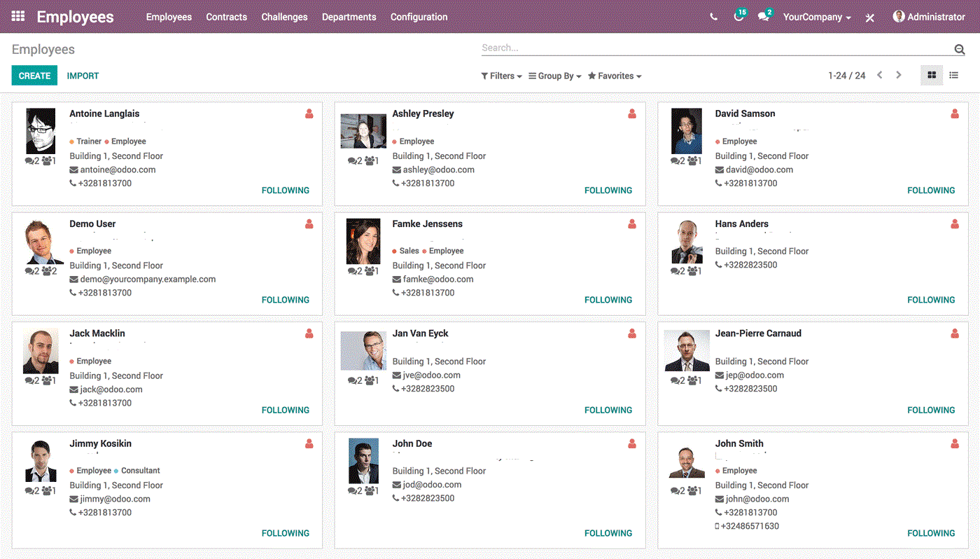This screenshot has height=559, width=980.
Task: Click the Trainer tag on Antoine's card
Action: [85, 142]
